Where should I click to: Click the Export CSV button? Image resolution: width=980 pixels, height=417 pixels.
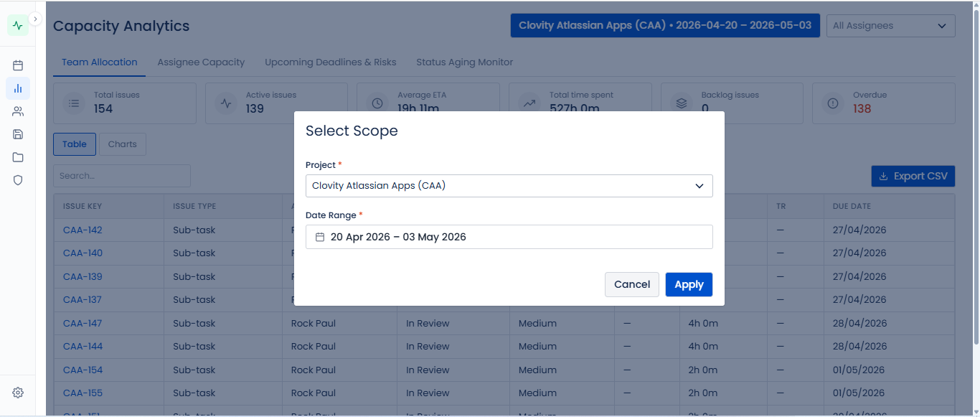pos(913,176)
